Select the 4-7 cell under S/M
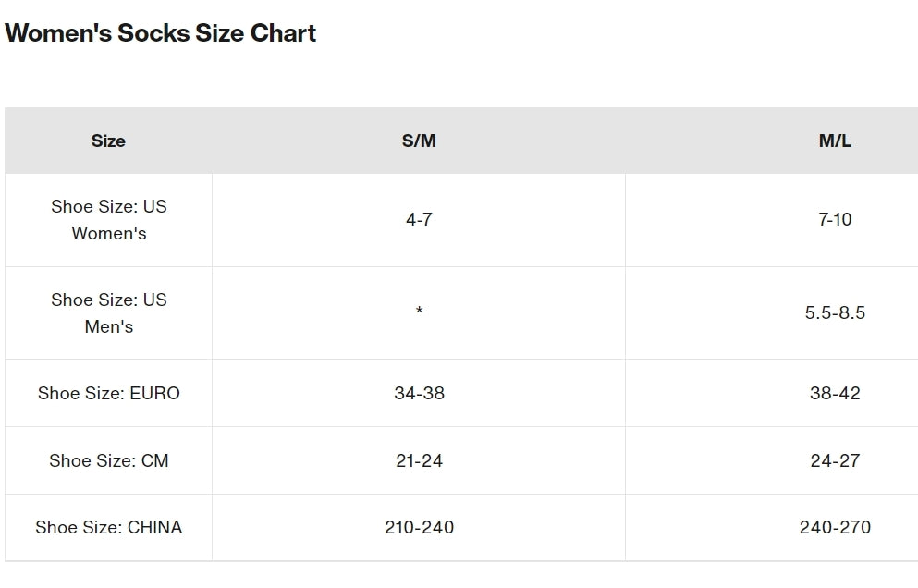This screenshot has width=918, height=588. click(419, 220)
